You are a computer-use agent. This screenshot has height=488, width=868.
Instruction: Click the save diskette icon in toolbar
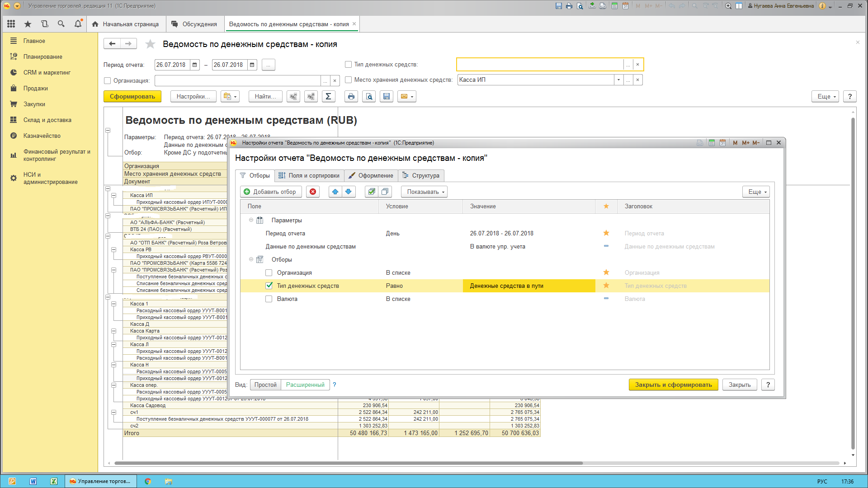pos(387,96)
